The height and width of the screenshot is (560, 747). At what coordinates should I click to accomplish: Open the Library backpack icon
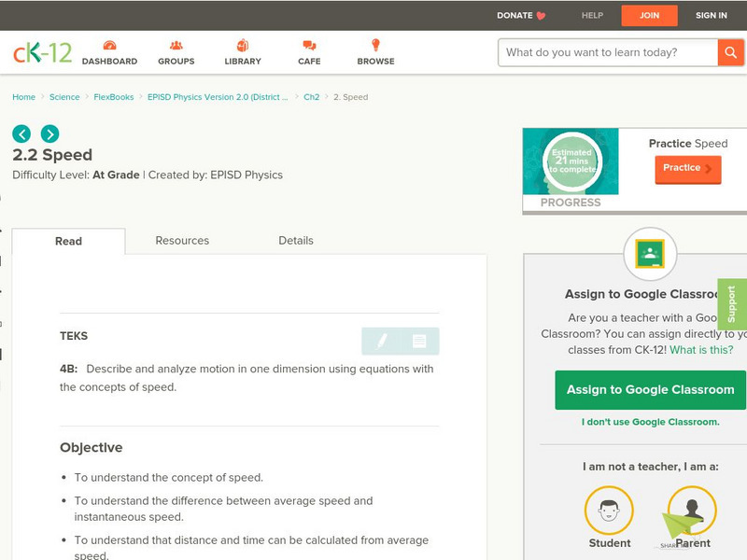coord(243,45)
